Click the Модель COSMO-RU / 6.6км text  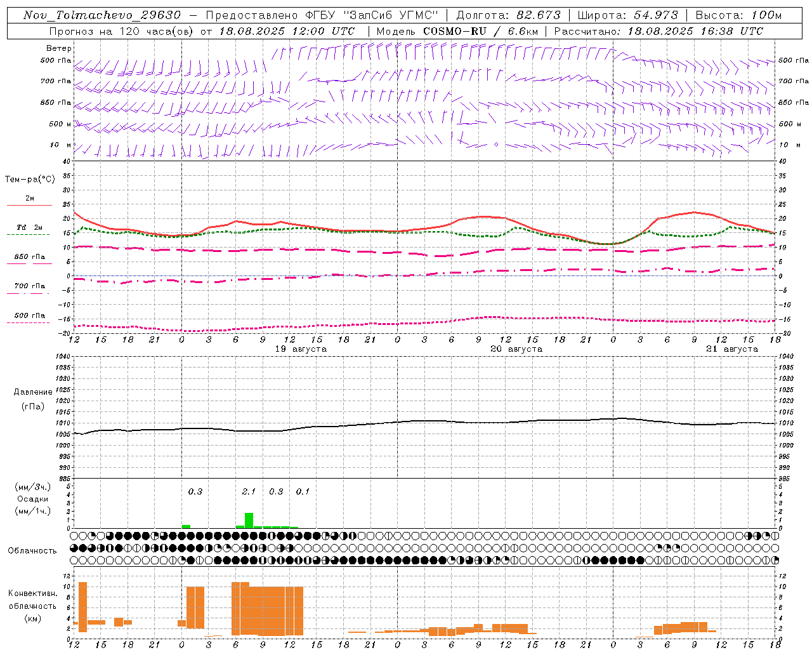[x=457, y=31]
